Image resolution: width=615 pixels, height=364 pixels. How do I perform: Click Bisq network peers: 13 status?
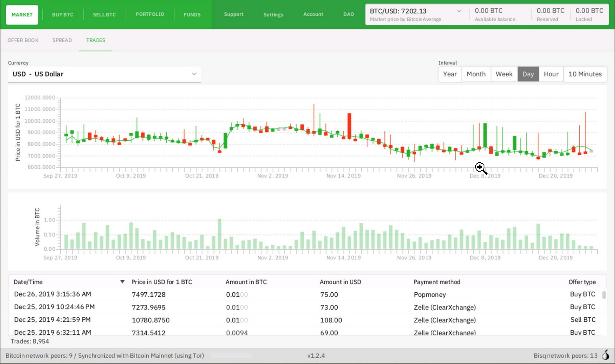click(x=566, y=356)
